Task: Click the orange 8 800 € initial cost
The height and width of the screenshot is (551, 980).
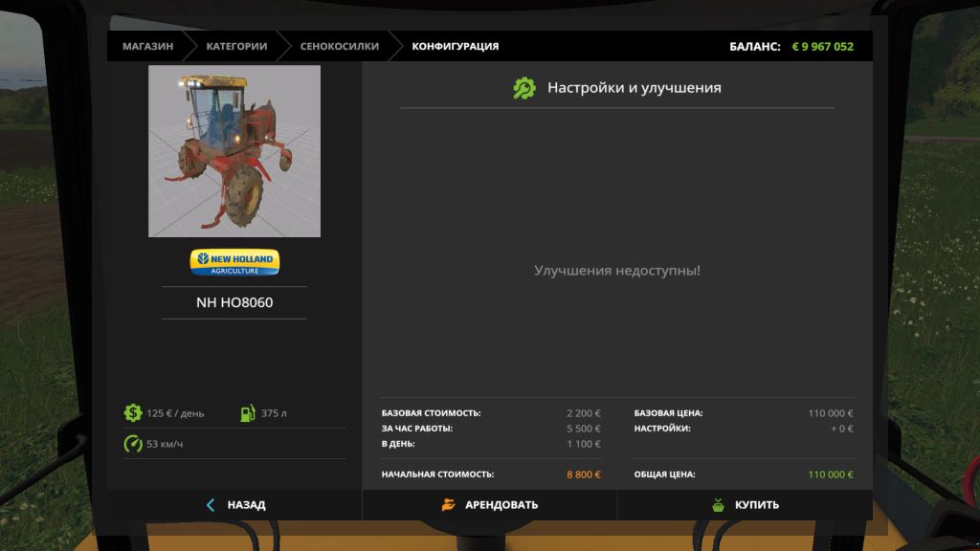Action: [x=583, y=474]
